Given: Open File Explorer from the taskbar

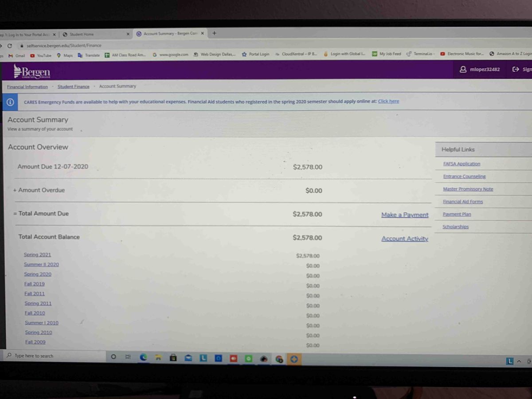Looking at the screenshot, I should pyautogui.click(x=157, y=357).
